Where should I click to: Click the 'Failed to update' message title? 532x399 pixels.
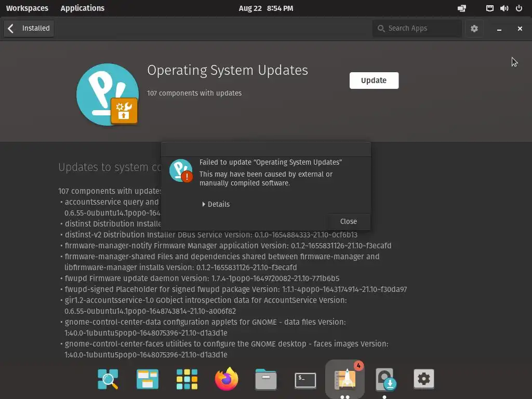[x=270, y=162]
